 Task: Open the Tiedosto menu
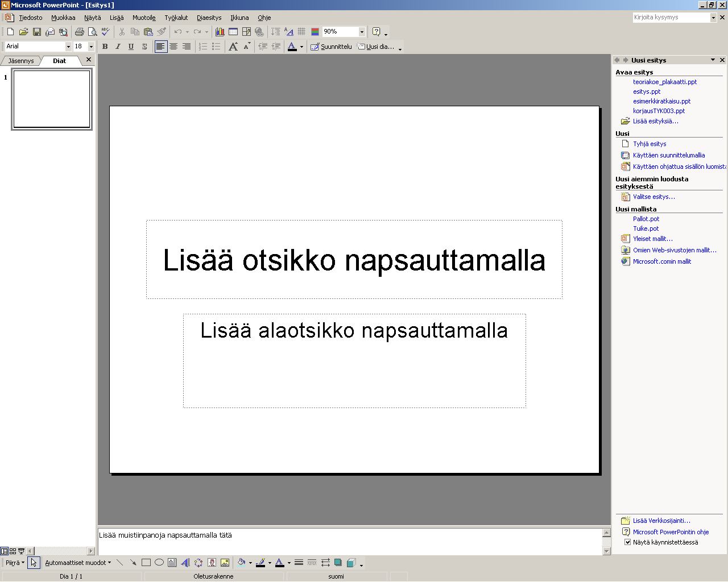tap(31, 18)
